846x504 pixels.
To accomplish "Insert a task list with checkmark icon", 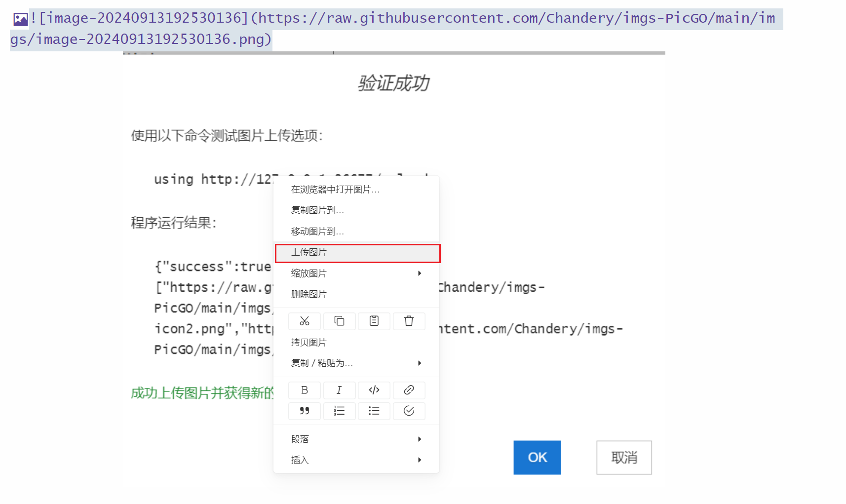I will click(x=409, y=411).
